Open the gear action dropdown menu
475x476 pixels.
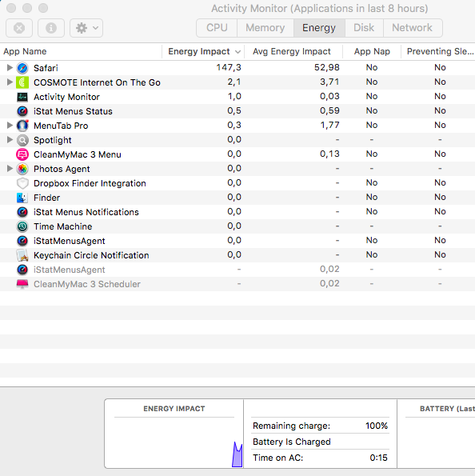pos(86,28)
